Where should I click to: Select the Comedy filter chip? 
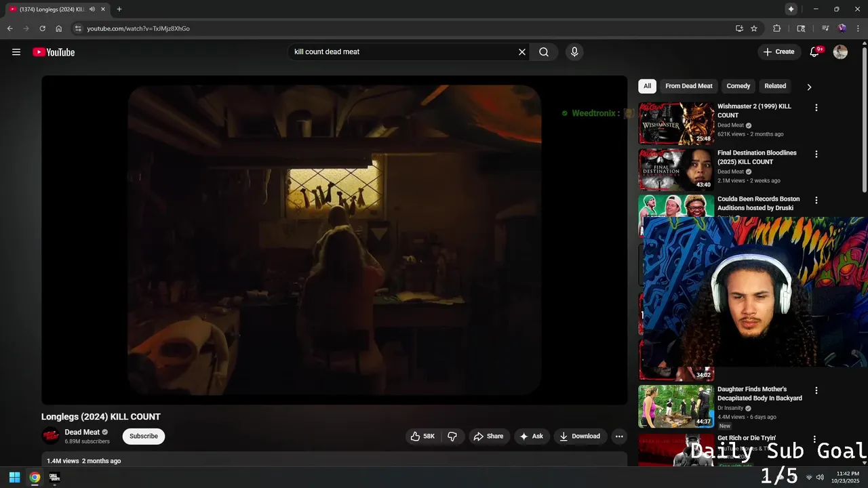point(738,86)
